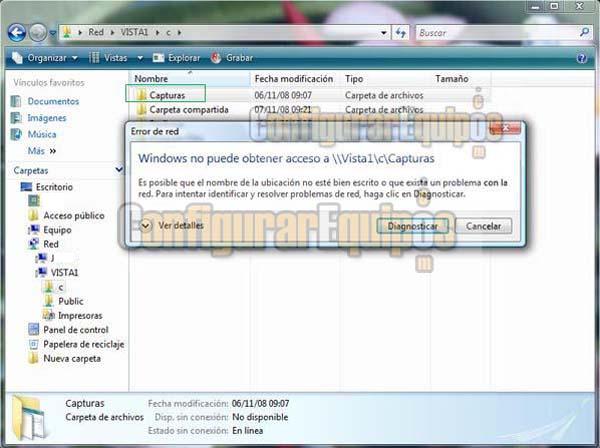The image size is (600, 448).
Task: Click the Grabar toolbar button
Action: pos(232,58)
